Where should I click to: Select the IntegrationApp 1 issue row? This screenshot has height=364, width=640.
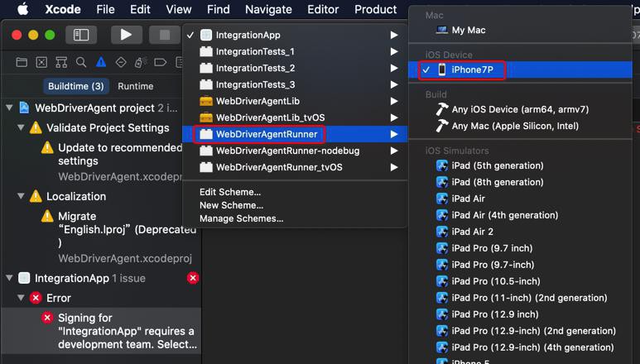(102, 278)
